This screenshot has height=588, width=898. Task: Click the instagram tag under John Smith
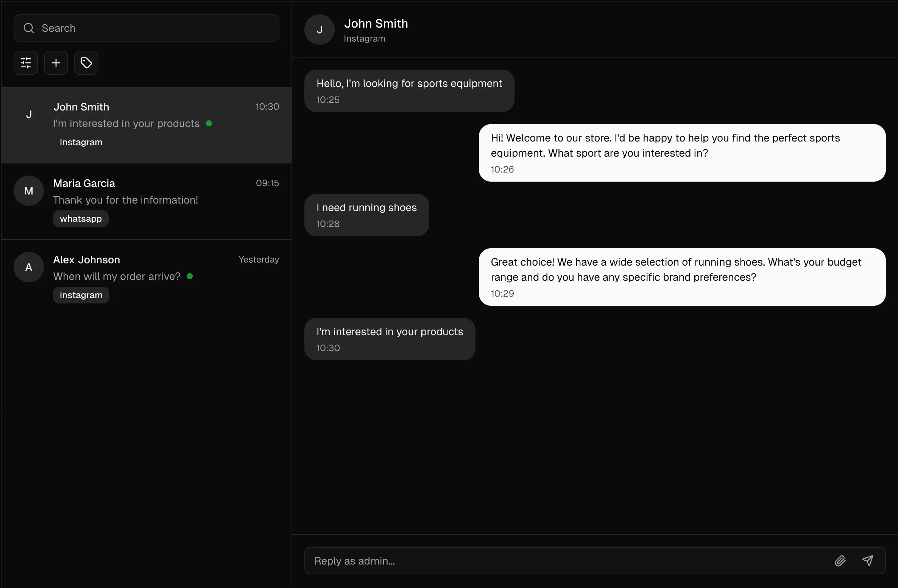tap(81, 142)
